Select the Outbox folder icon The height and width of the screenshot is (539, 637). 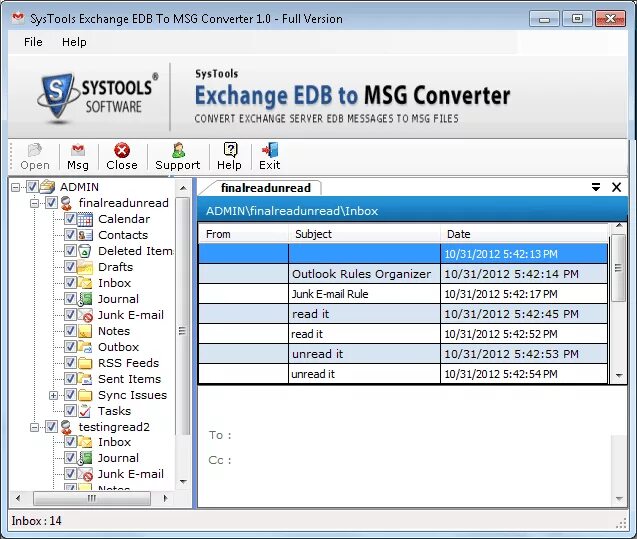tap(85, 347)
